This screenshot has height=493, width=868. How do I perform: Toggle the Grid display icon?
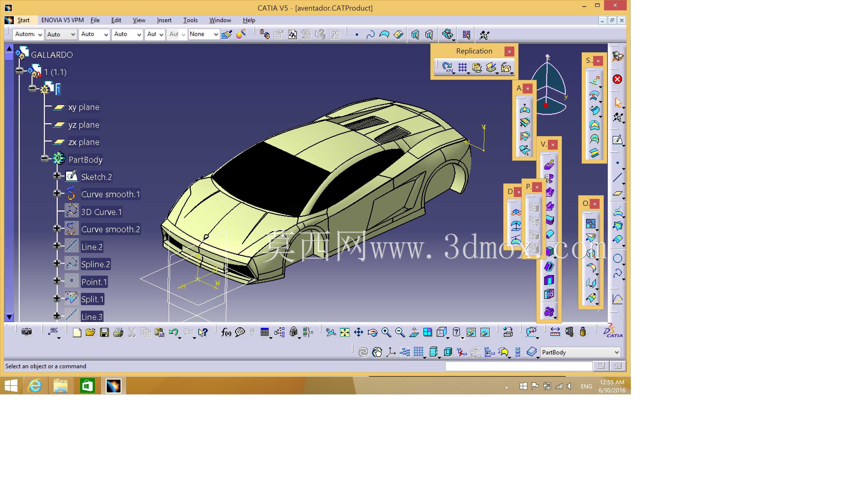[418, 352]
